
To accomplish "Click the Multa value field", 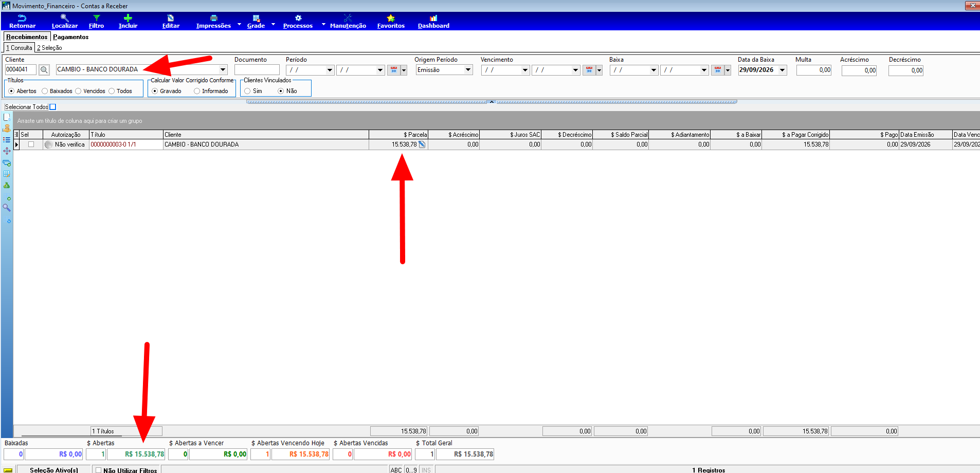I will pyautogui.click(x=814, y=70).
